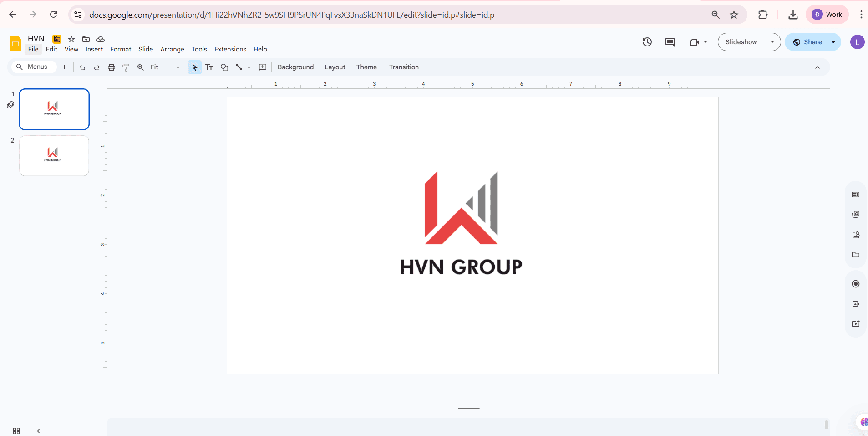The width and height of the screenshot is (868, 436).
Task: Select slide 2 thumbnail
Action: tap(54, 155)
